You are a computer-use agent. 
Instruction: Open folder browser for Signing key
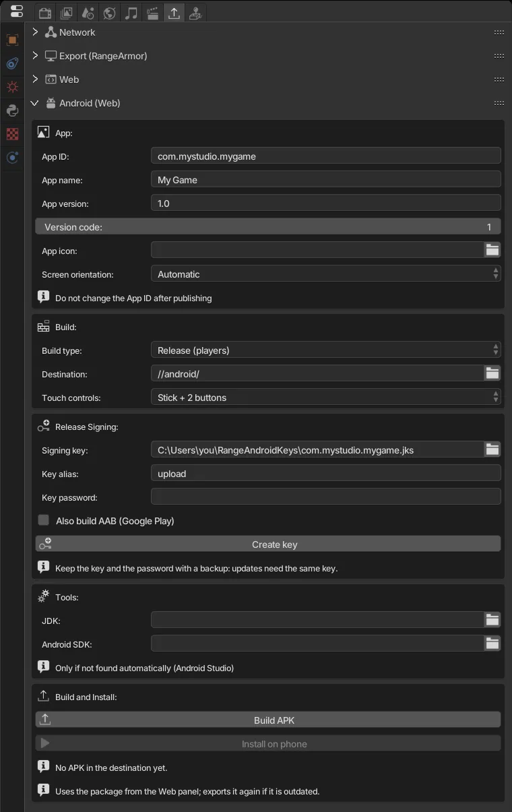click(x=492, y=449)
